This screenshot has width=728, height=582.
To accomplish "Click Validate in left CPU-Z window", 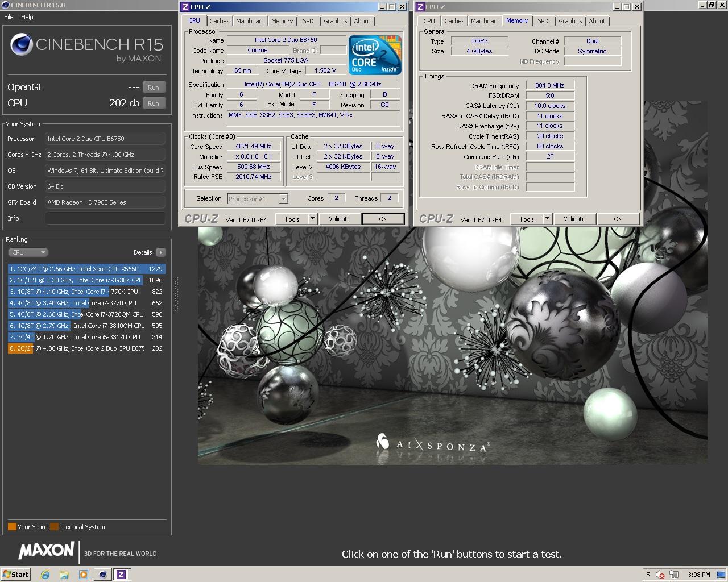I will [x=340, y=219].
